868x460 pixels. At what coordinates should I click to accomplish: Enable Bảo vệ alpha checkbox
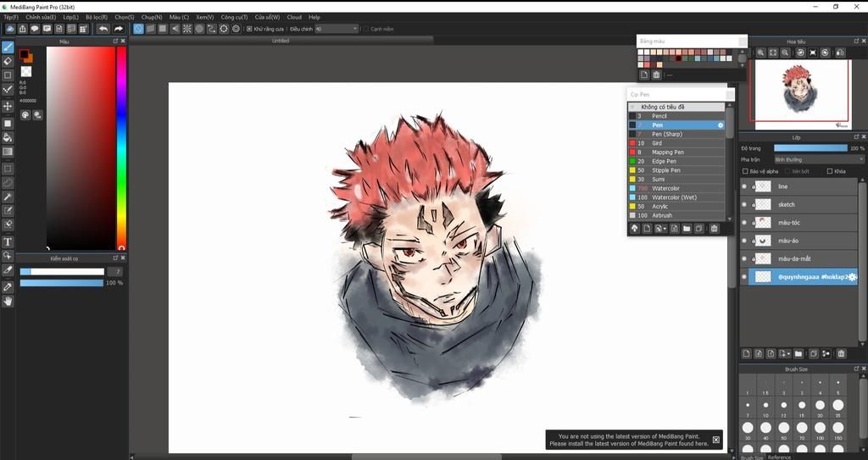click(x=745, y=171)
